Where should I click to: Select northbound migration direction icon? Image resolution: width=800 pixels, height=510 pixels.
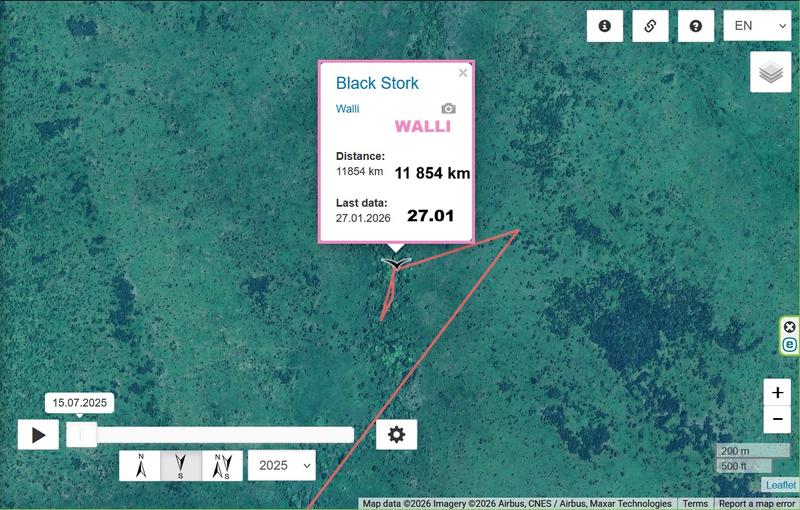pyautogui.click(x=140, y=466)
